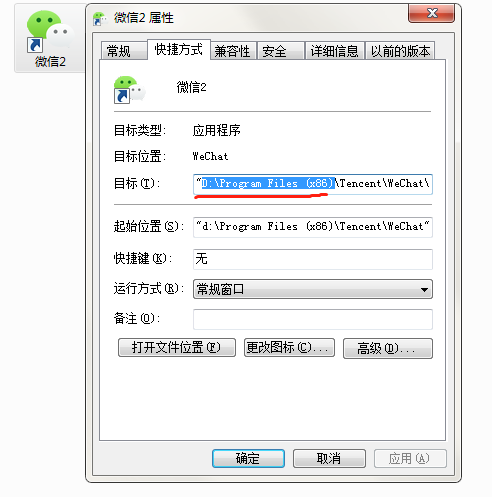Click in the 目标 path text field

pyautogui.click(x=313, y=184)
